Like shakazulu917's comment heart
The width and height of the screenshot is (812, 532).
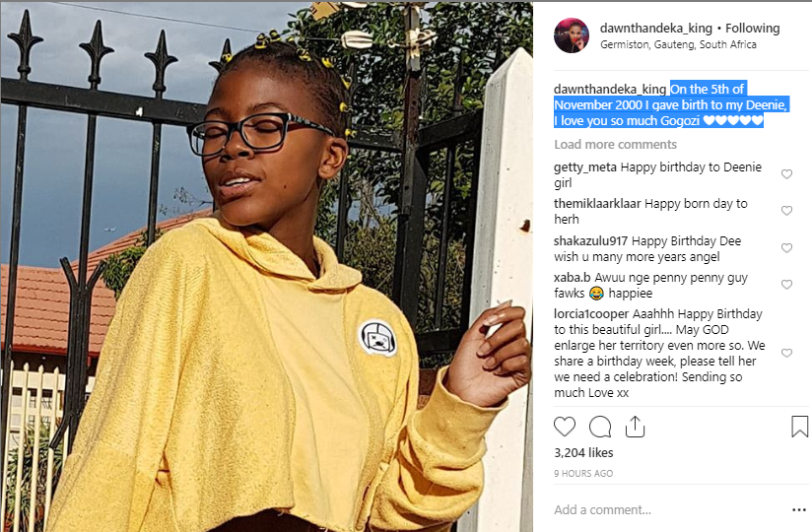(x=786, y=248)
